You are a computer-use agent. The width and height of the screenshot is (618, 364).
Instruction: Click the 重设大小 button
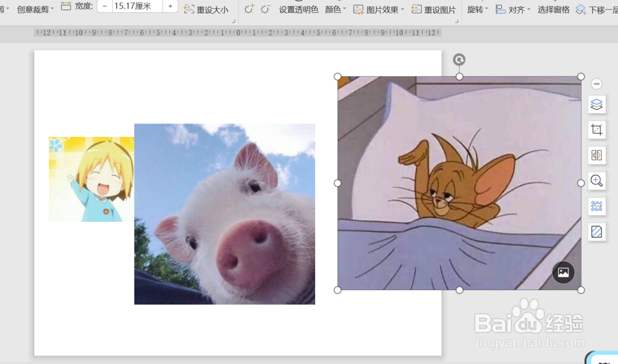[x=206, y=9]
